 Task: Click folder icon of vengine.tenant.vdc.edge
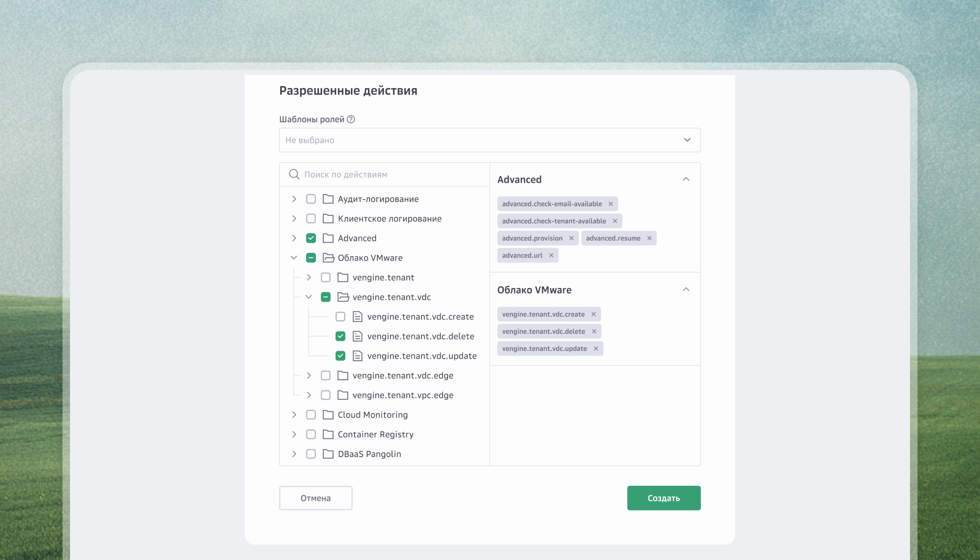[x=343, y=375]
